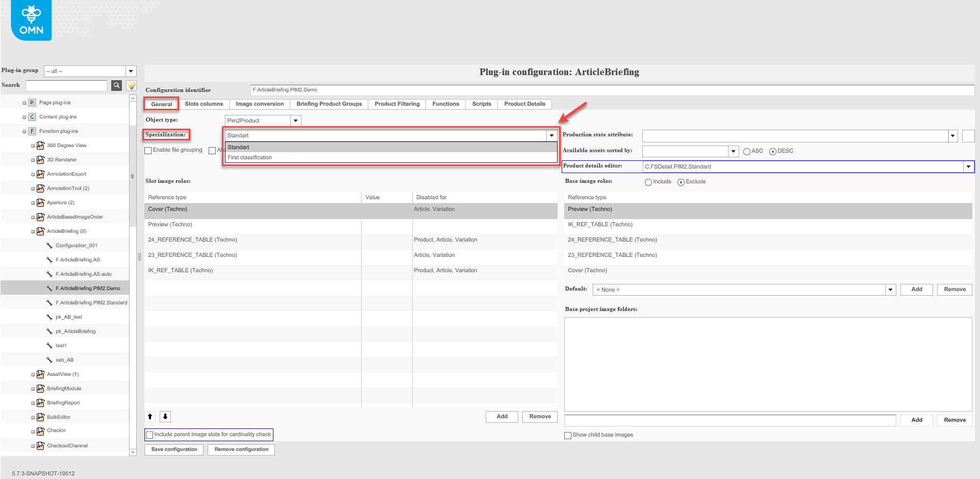Screen dimensions: 980x479
Task: Check Include parent image slots for cardinality
Action: 150,435
